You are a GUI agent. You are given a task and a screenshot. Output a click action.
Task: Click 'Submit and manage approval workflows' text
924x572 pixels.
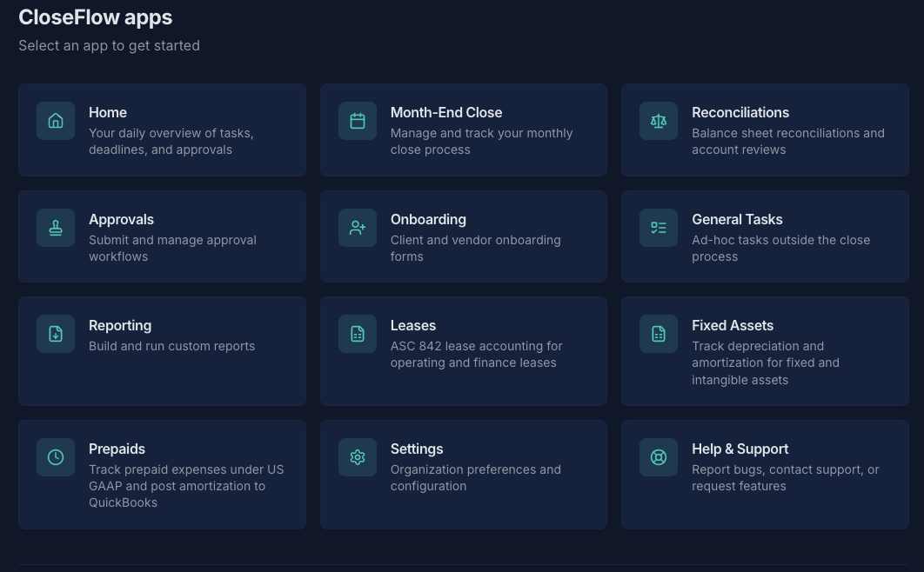[x=172, y=249]
